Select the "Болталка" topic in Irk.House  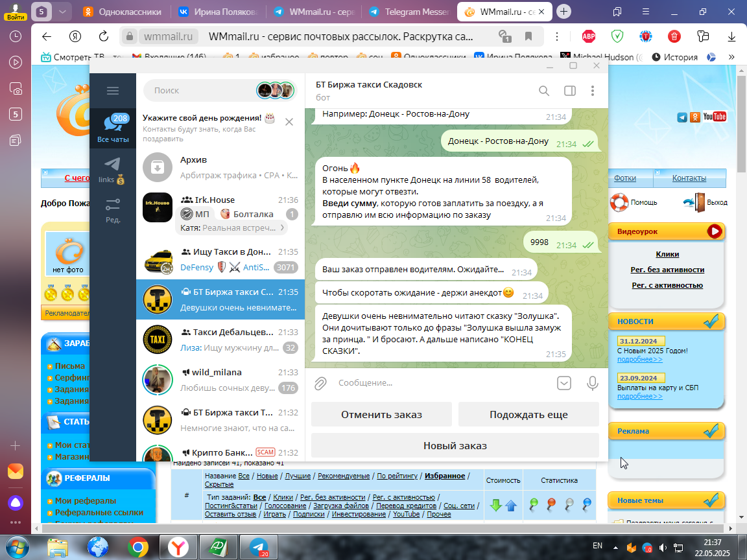tap(248, 215)
